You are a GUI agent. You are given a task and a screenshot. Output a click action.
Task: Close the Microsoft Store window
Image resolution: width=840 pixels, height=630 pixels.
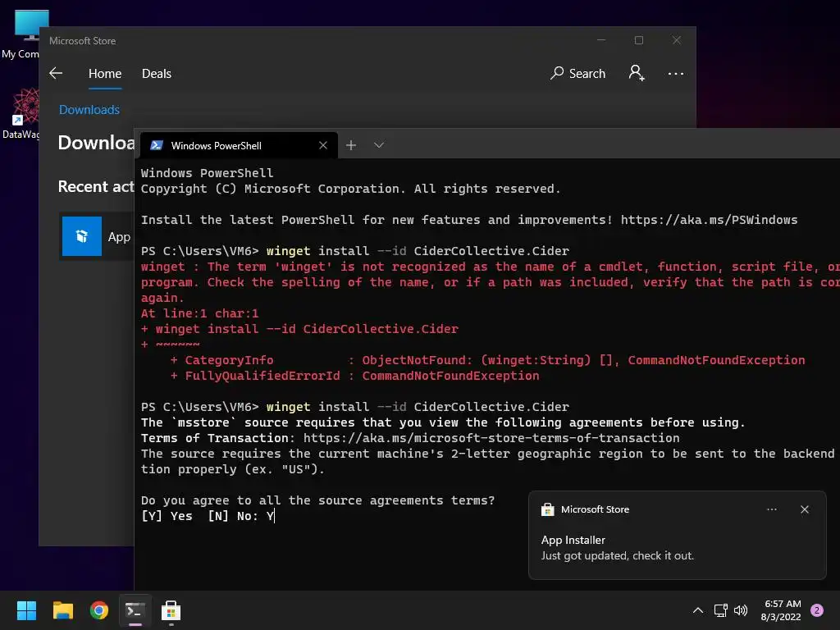[x=677, y=40]
